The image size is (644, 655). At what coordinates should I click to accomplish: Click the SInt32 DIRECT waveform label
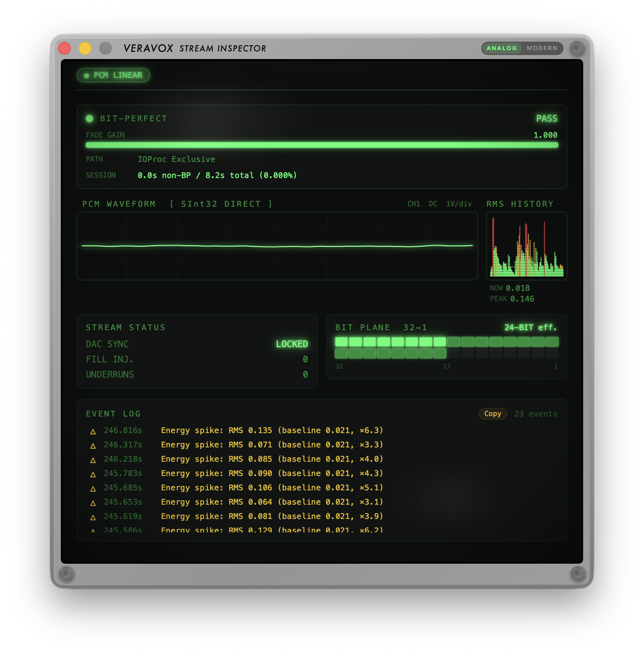tap(221, 204)
